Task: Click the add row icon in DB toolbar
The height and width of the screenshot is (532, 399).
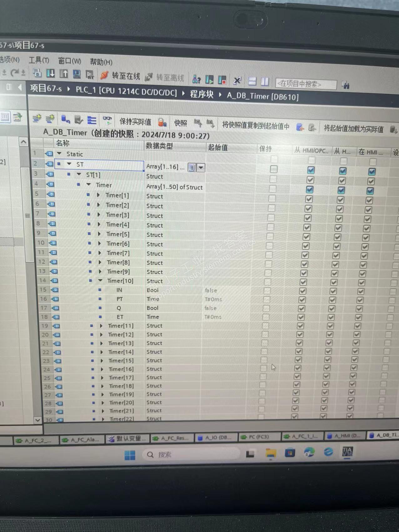Action: point(50,118)
